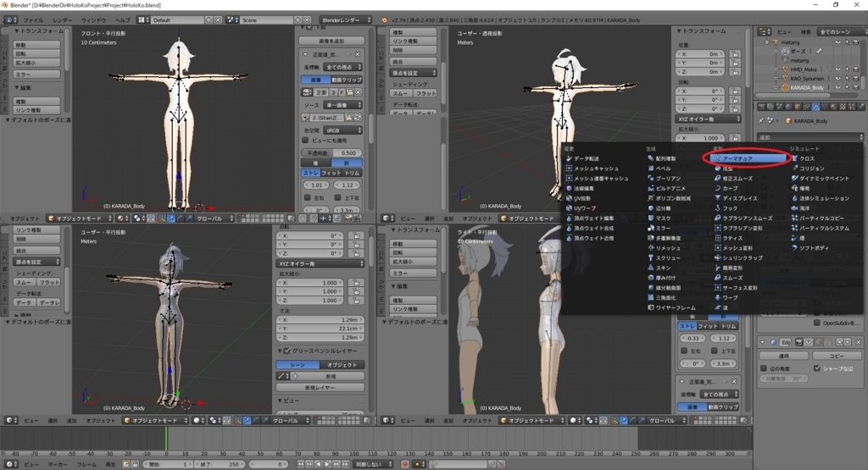Remove the background image with its X button
This screenshot has width=868, height=470.
click(x=358, y=54)
